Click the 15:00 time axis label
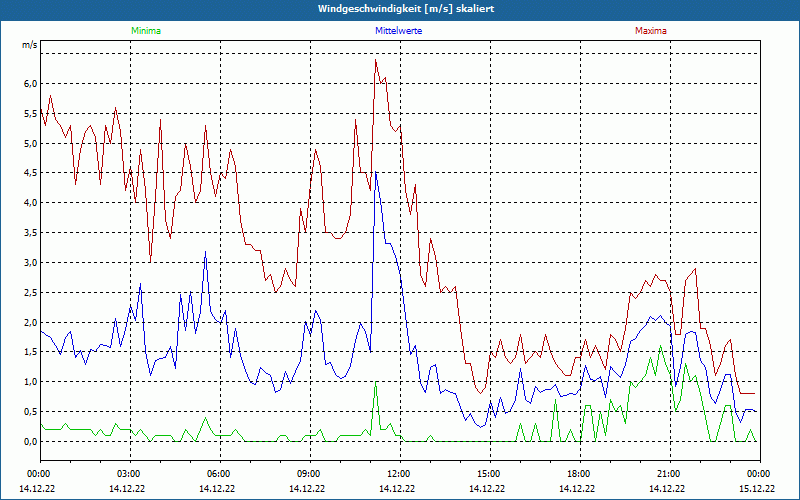The height and width of the screenshot is (500, 800). coord(490,474)
